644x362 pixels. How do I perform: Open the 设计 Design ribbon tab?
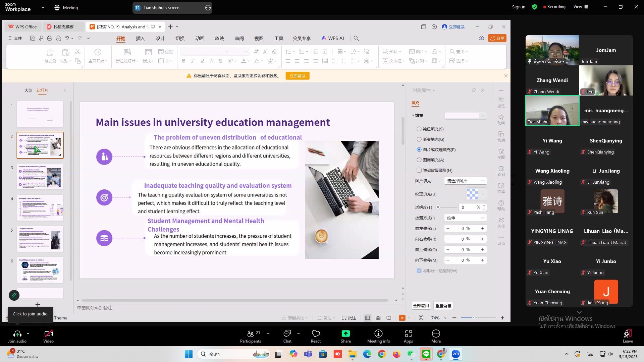(x=160, y=38)
